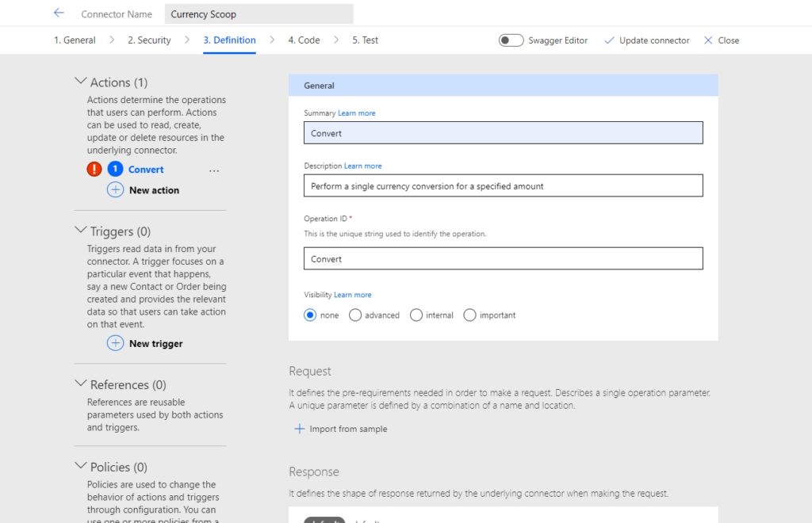Viewport: 812px width, 523px height.
Task: Select the internal visibility radio button
Action: [416, 315]
